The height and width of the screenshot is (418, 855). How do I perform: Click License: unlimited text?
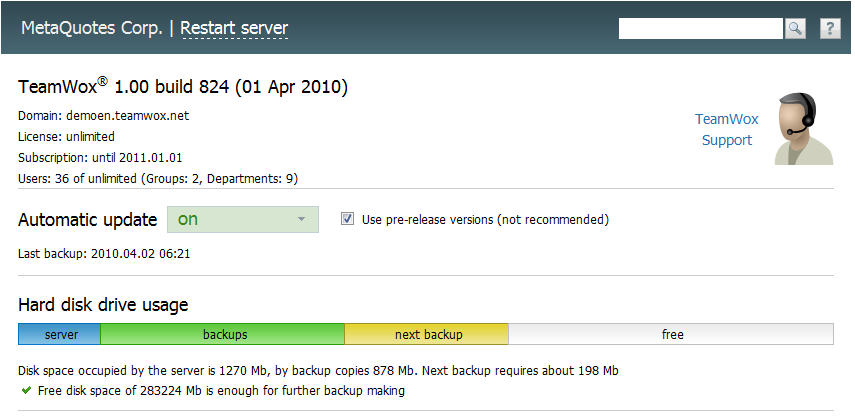click(x=67, y=136)
